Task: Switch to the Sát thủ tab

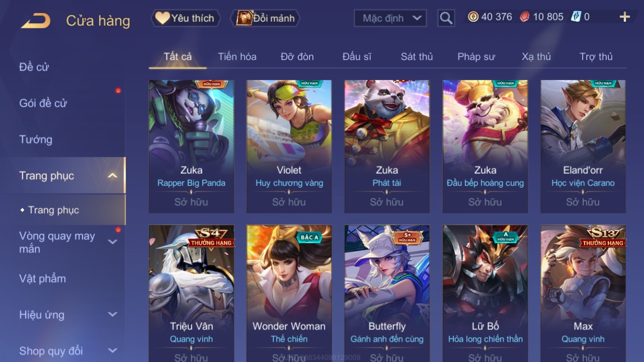Action: point(417,56)
